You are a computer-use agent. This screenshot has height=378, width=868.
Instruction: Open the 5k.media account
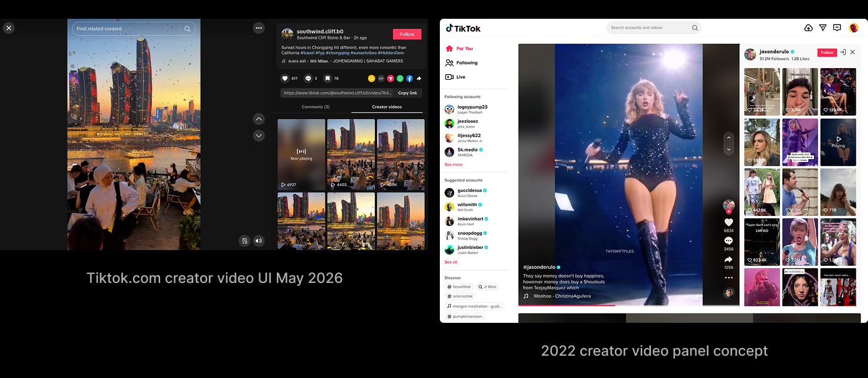click(464, 151)
